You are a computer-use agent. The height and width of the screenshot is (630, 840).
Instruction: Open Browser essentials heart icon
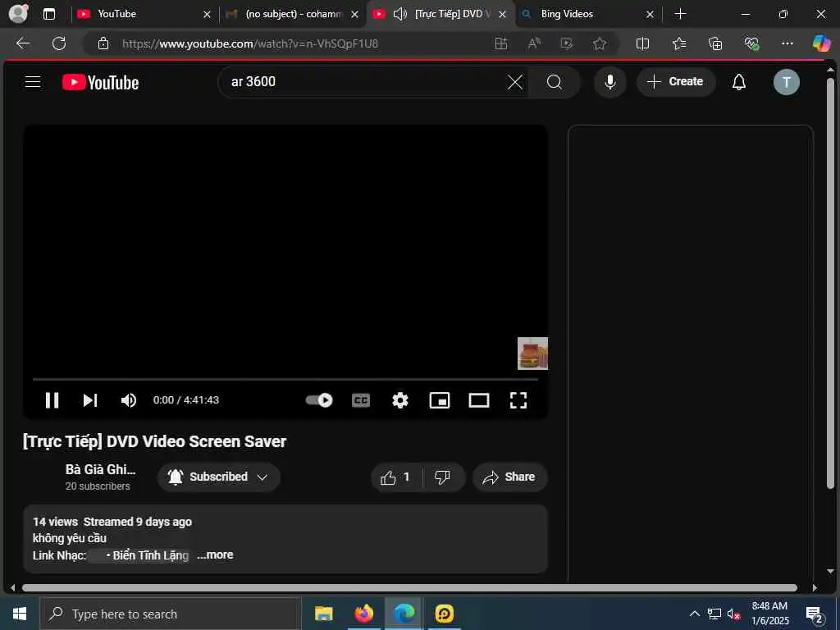click(x=751, y=43)
